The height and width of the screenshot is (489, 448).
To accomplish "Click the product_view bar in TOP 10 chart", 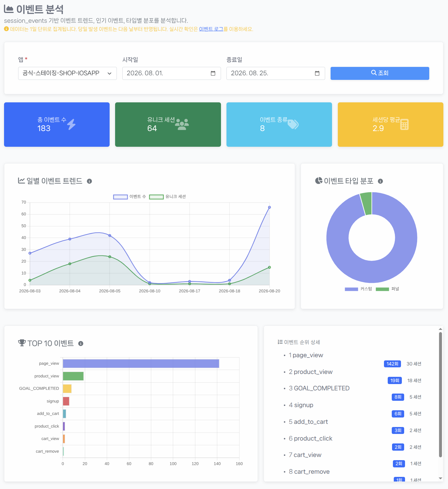I will coord(73,376).
